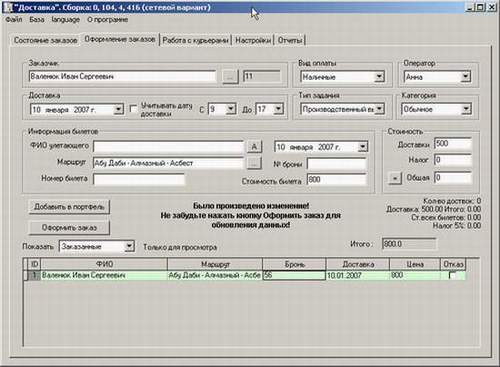Toggle 'Учитывать дату доставки' checkbox
This screenshot has height=367, width=500.
(x=133, y=109)
